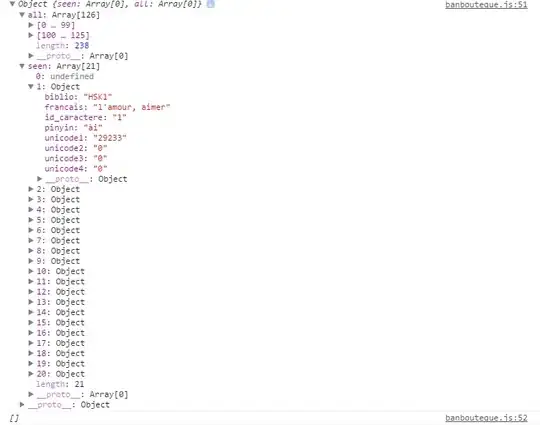Screen dimensions: 540x425
Task: Collapse the 1: Object entry
Action: 31,86
